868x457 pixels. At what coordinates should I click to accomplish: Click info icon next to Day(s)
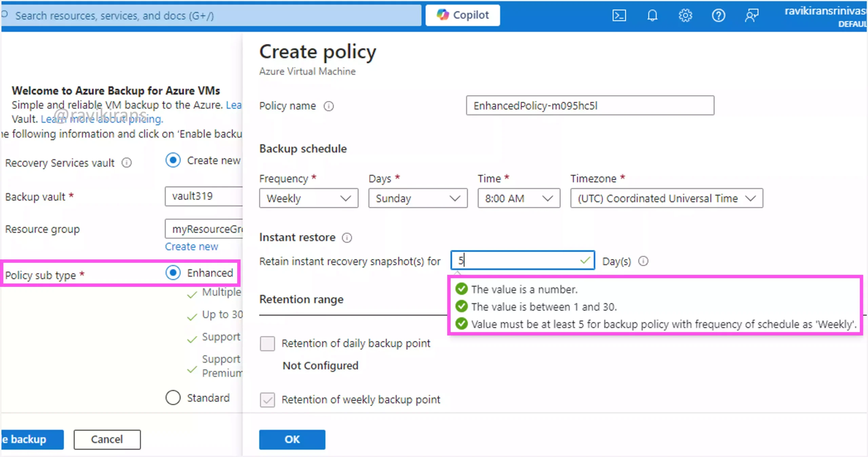(643, 261)
